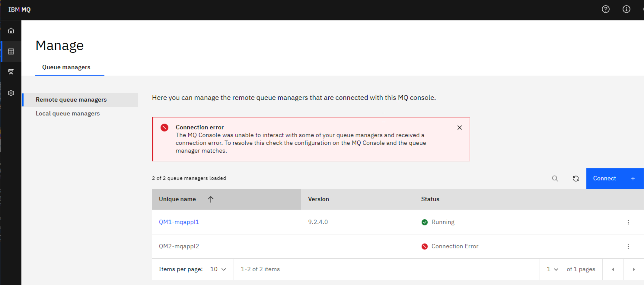Dismiss the Connection error notification

(x=459, y=128)
